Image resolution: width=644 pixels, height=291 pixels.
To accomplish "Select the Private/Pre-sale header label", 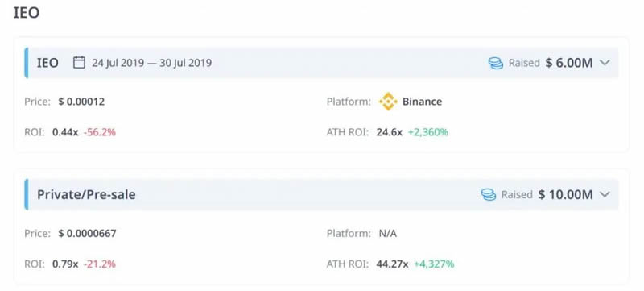I will tap(86, 194).
